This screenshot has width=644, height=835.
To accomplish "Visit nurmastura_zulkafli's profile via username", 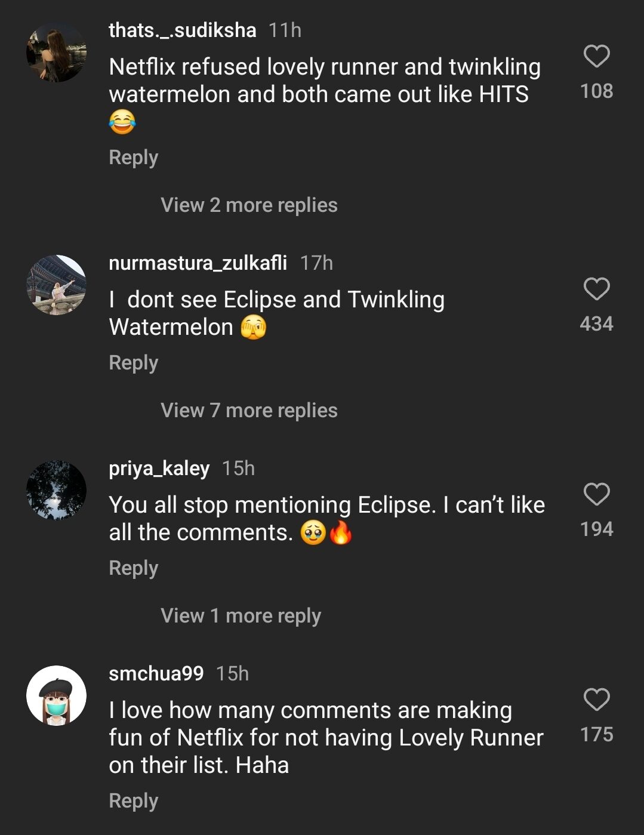I will coord(198,261).
